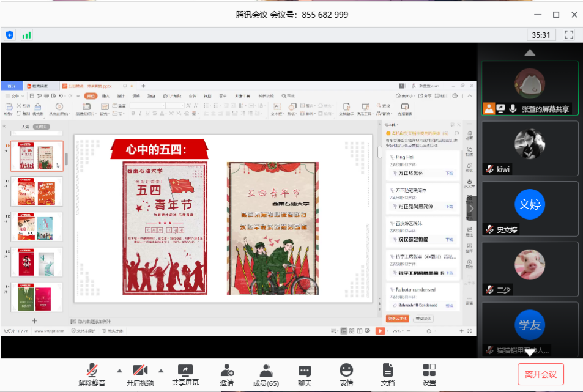Switch to the 插入 (Insert) ribbon tab

(105, 95)
